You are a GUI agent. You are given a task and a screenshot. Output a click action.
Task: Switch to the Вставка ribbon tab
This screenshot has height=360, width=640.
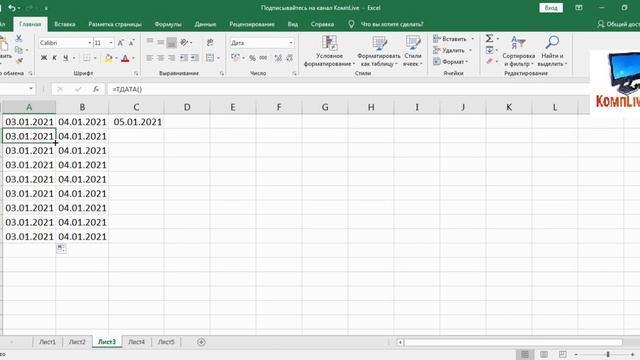[64, 24]
